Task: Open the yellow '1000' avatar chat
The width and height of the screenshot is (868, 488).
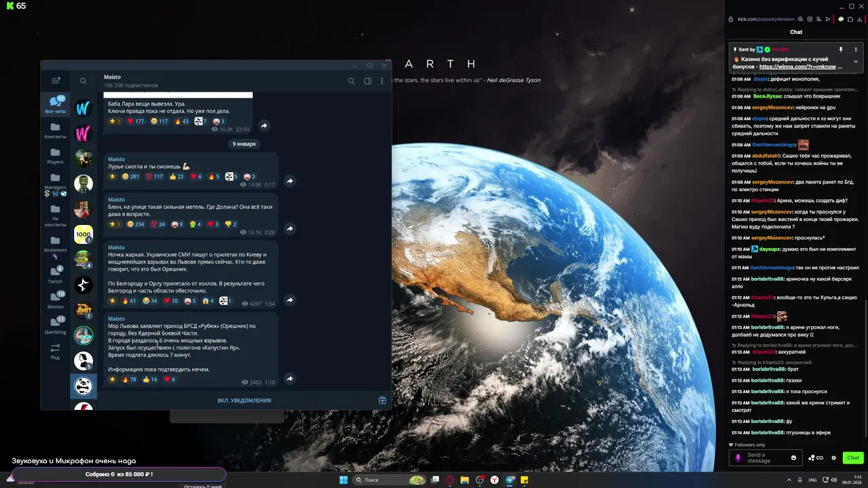Action: click(x=83, y=235)
